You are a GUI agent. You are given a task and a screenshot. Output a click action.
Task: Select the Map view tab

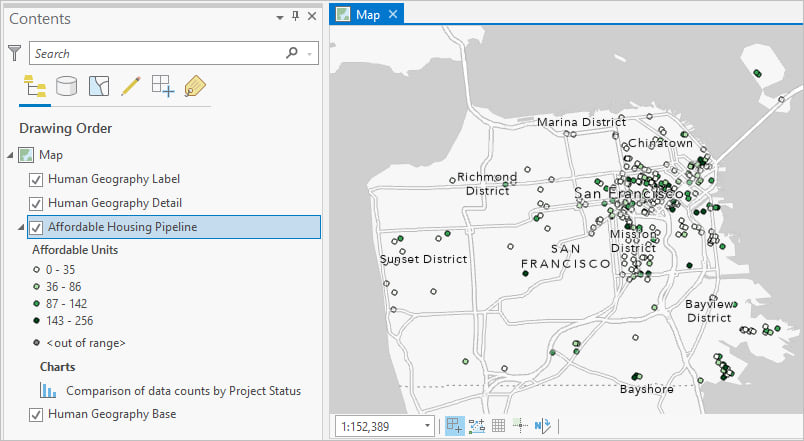click(x=366, y=14)
